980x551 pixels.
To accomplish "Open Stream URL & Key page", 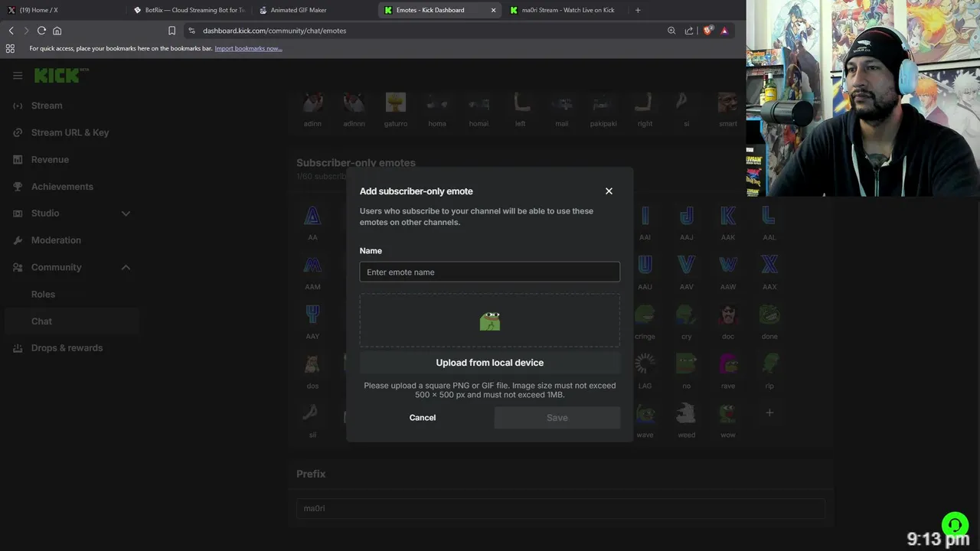I will coord(70,132).
